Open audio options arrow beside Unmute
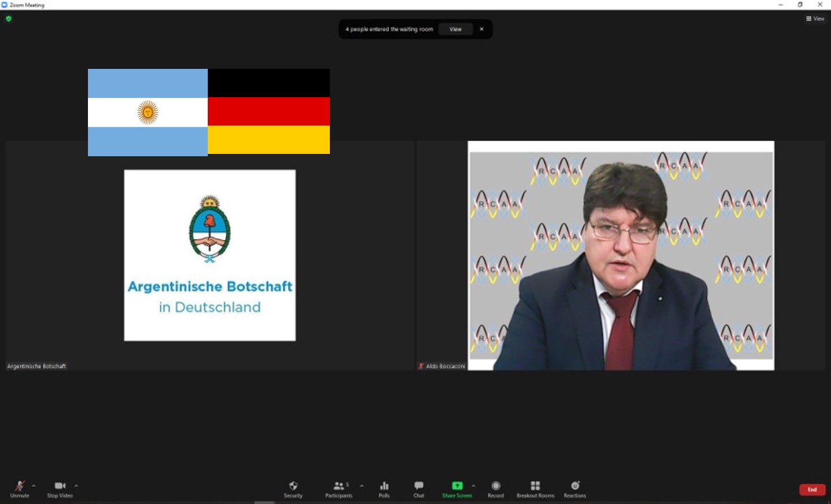This screenshot has width=831, height=504. click(34, 485)
